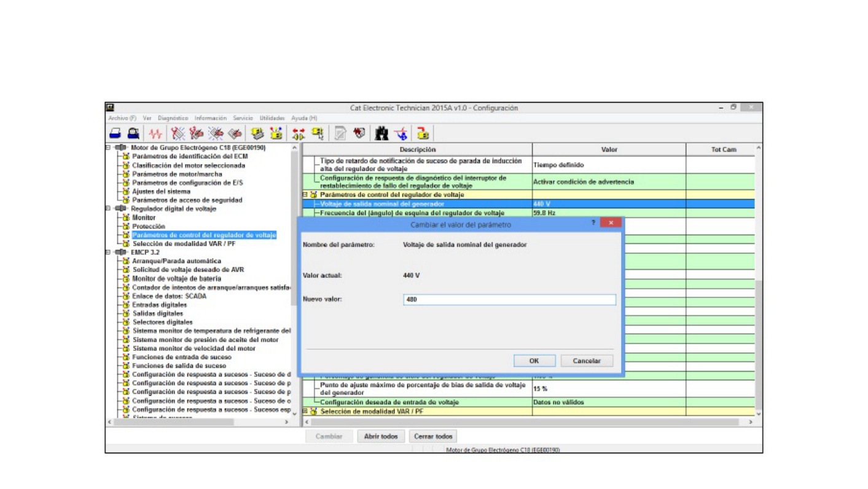Open the Utilidades menu
The image size is (868, 489).
tap(272, 118)
